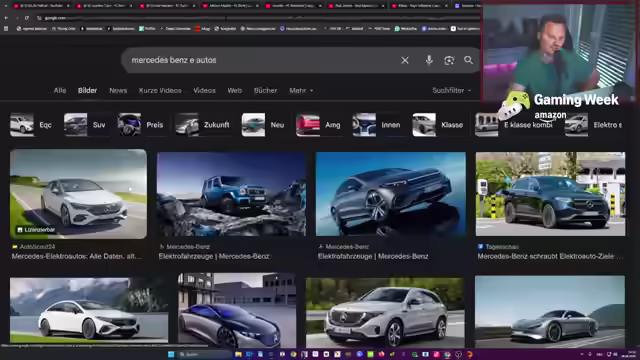Image resolution: width=640 pixels, height=360 pixels.
Task: Expand the Mehr dropdown
Action: (301, 91)
